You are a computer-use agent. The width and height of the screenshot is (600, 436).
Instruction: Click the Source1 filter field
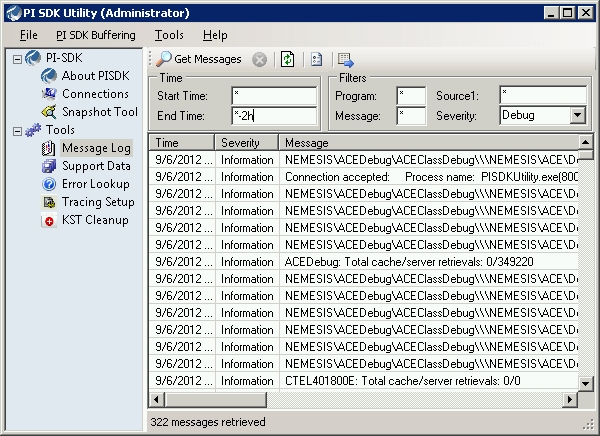click(x=541, y=95)
